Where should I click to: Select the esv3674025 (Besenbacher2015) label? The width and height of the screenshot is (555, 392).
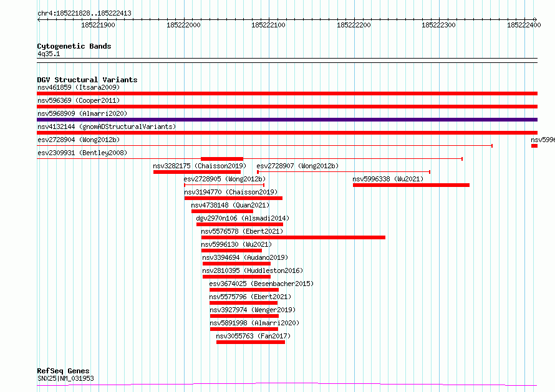coord(261,284)
